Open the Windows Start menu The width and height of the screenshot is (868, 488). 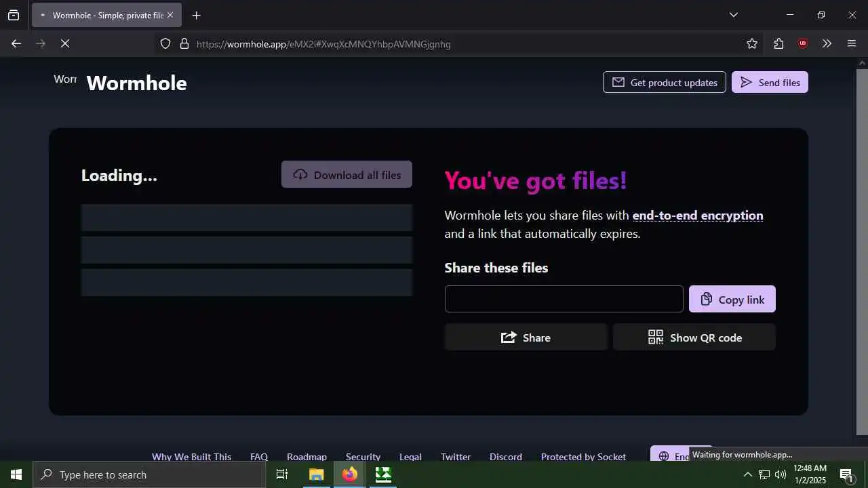[16, 474]
